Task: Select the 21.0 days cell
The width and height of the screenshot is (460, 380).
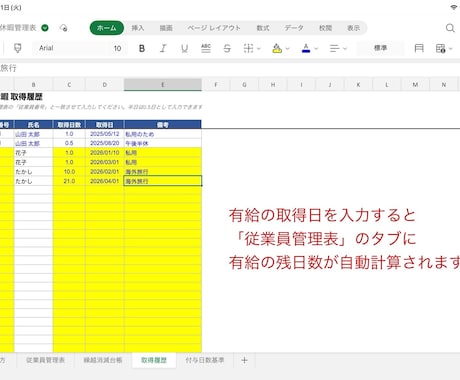Action: [69, 181]
